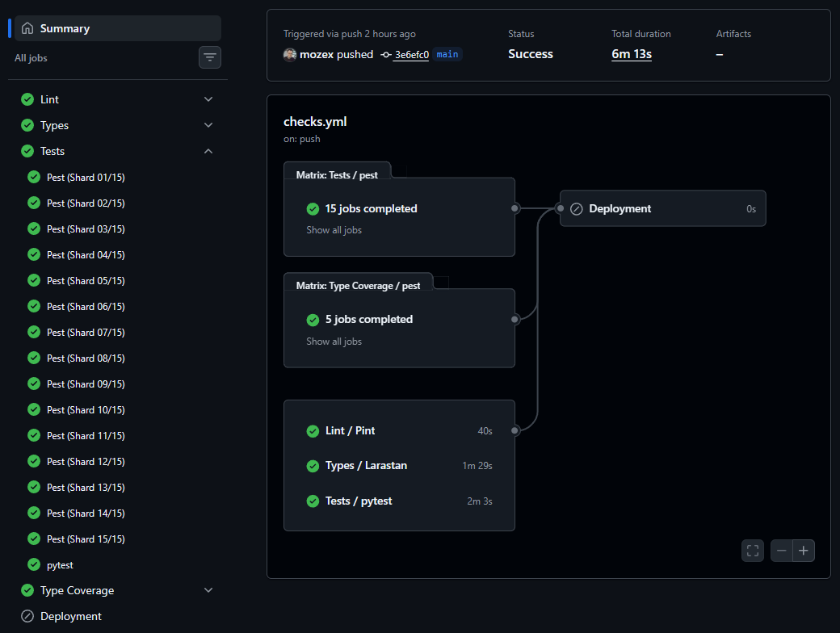Open the Summary page in sidebar
The height and width of the screenshot is (633, 840).
118,28
